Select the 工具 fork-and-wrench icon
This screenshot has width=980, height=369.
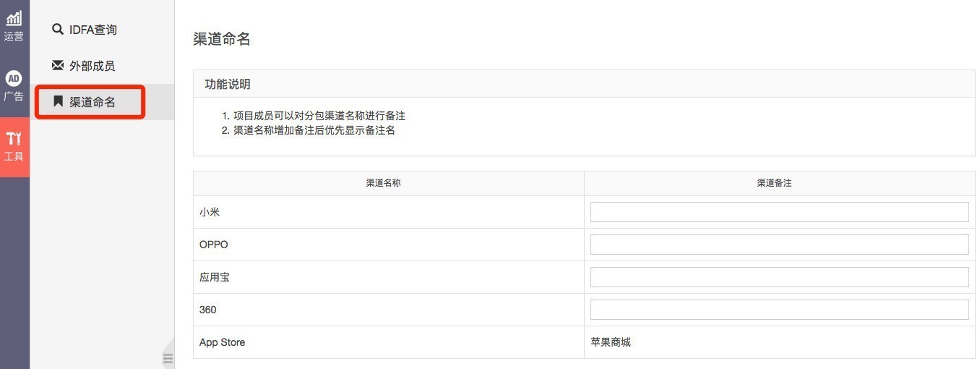pos(14,138)
